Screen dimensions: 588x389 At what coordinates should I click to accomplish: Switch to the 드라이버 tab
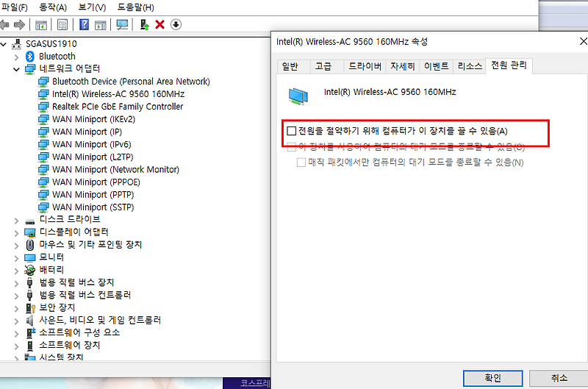[x=365, y=66]
